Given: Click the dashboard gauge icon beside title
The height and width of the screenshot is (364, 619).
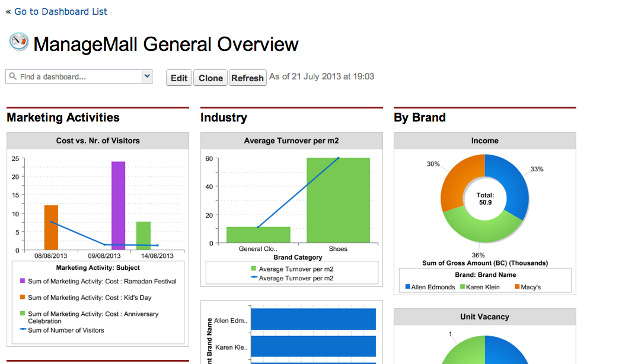Looking at the screenshot, I should coord(18,42).
